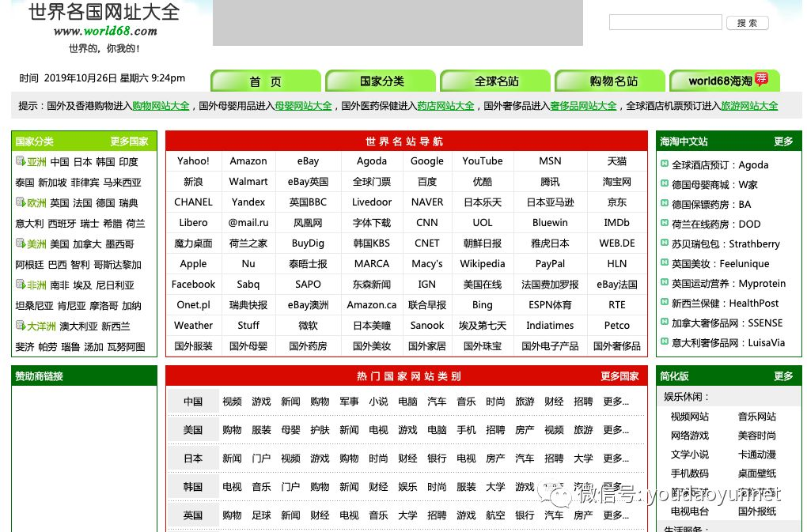Open the world68海淘 tab

[x=725, y=81]
